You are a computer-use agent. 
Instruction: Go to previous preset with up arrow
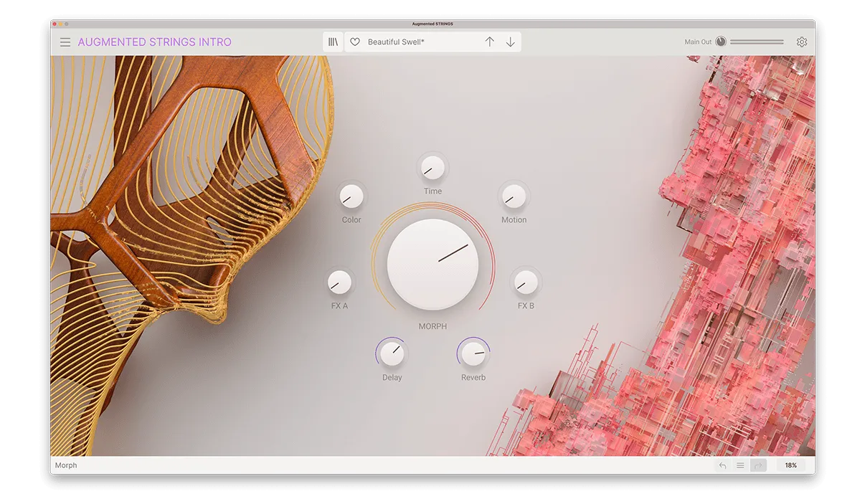click(490, 42)
